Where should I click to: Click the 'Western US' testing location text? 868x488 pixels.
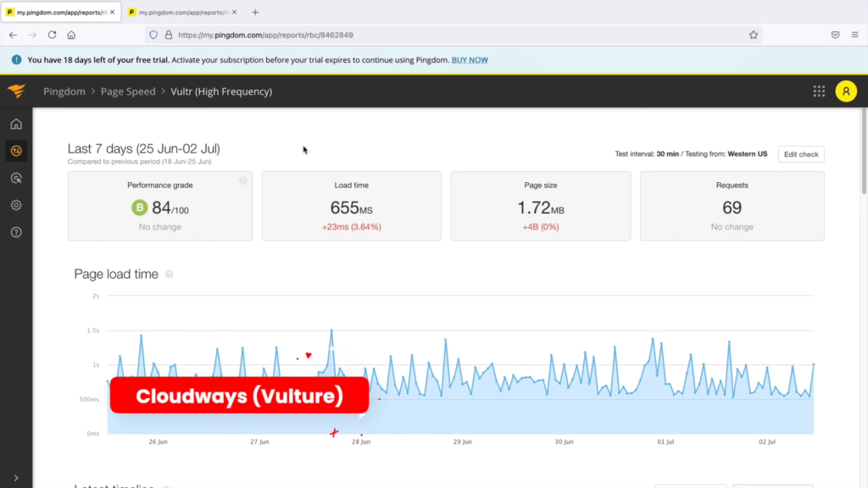748,154
